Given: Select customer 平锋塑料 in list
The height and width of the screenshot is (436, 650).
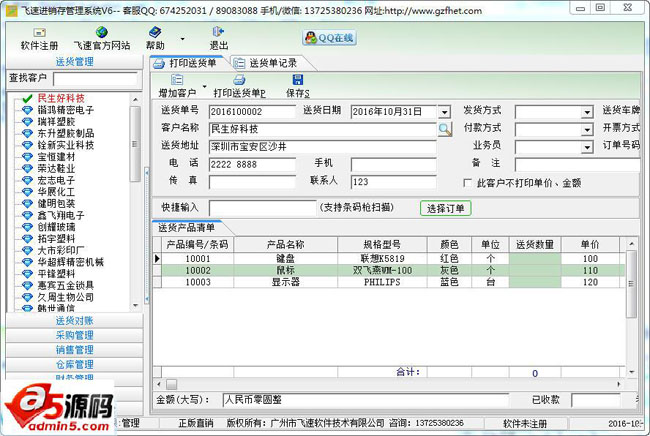Looking at the screenshot, I should (x=56, y=274).
